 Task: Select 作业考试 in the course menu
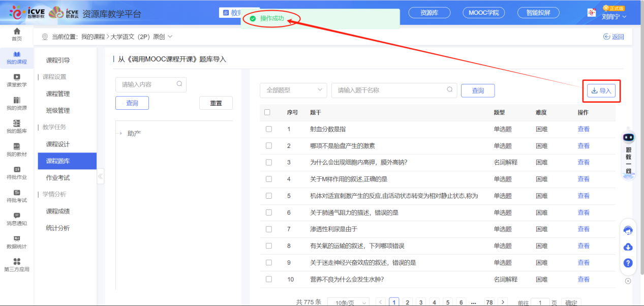click(x=58, y=178)
